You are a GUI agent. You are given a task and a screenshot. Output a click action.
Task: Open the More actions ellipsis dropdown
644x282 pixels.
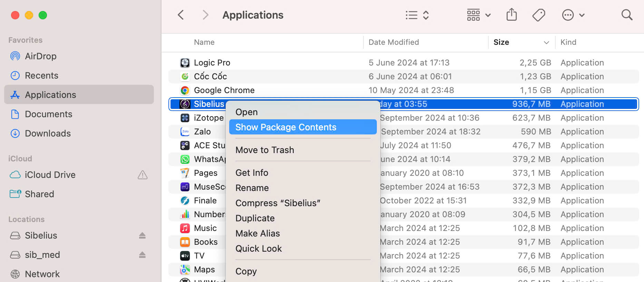pyautogui.click(x=573, y=15)
